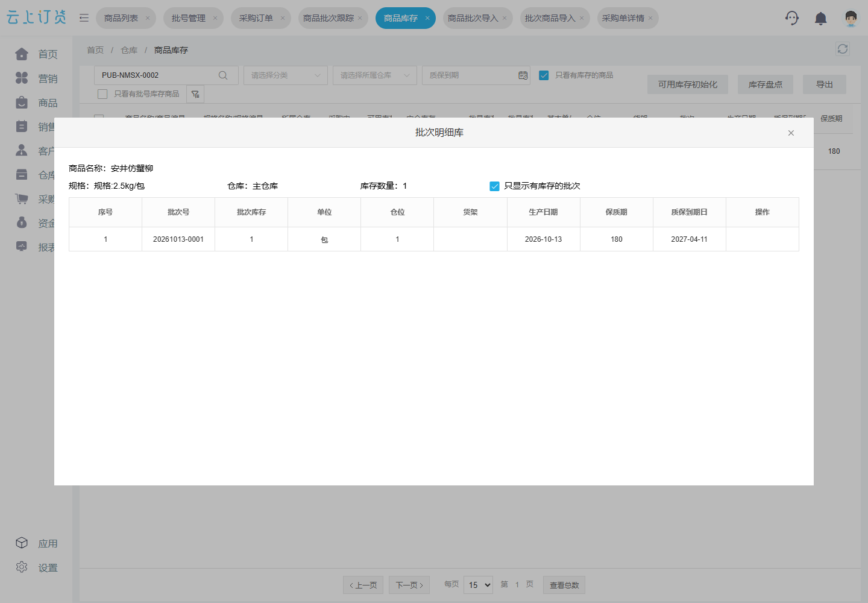Open customer service headset icon
This screenshot has width=868, height=603.
coord(792,18)
